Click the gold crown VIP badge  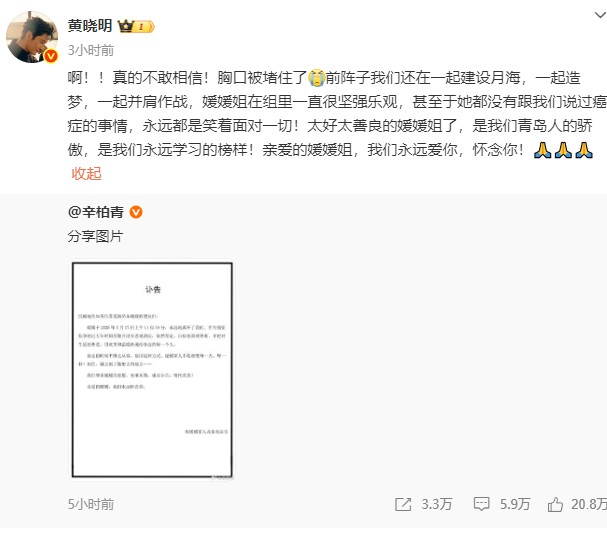(136, 26)
